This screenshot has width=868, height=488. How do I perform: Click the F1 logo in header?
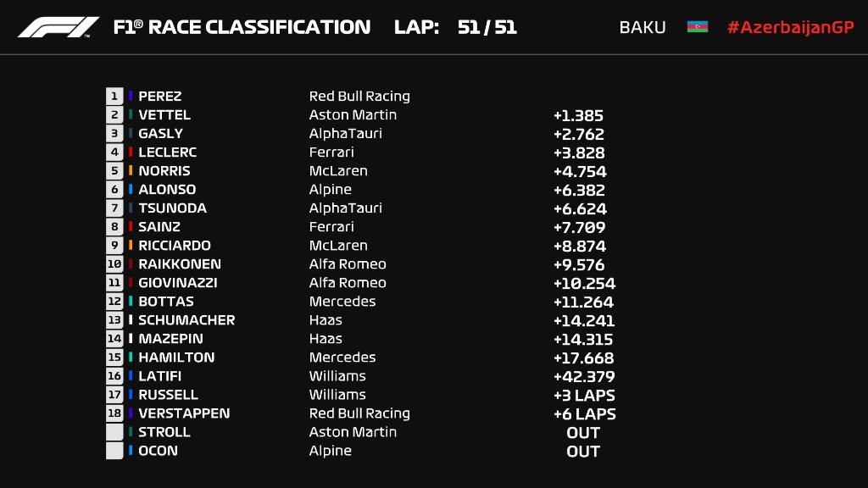point(58,27)
